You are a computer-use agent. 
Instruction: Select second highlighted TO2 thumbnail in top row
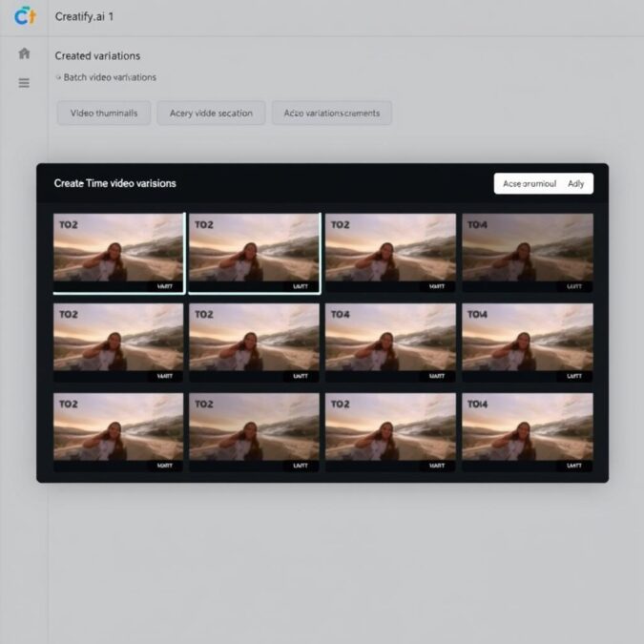click(x=254, y=252)
